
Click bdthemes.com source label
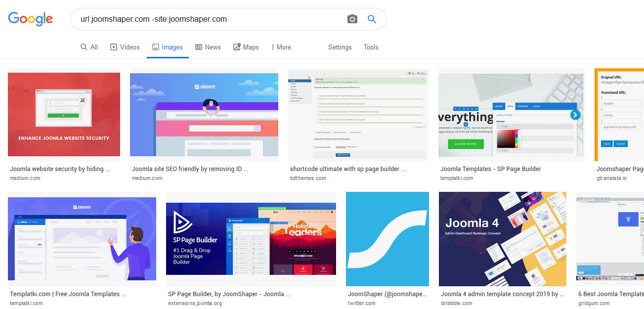pos(308,178)
